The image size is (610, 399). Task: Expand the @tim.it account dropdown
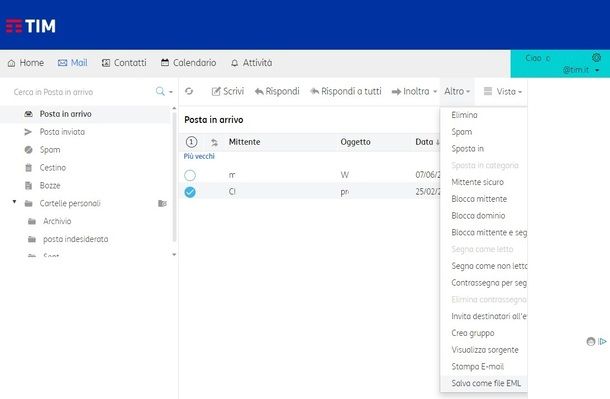597,70
